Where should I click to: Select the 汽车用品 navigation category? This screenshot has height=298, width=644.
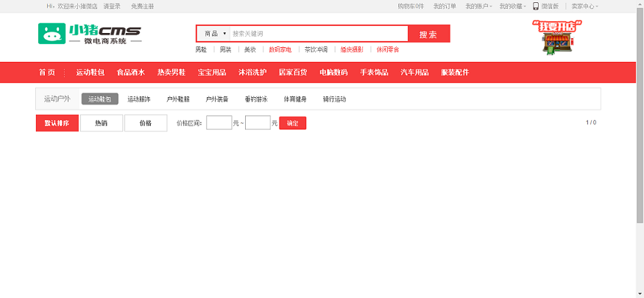(x=414, y=72)
